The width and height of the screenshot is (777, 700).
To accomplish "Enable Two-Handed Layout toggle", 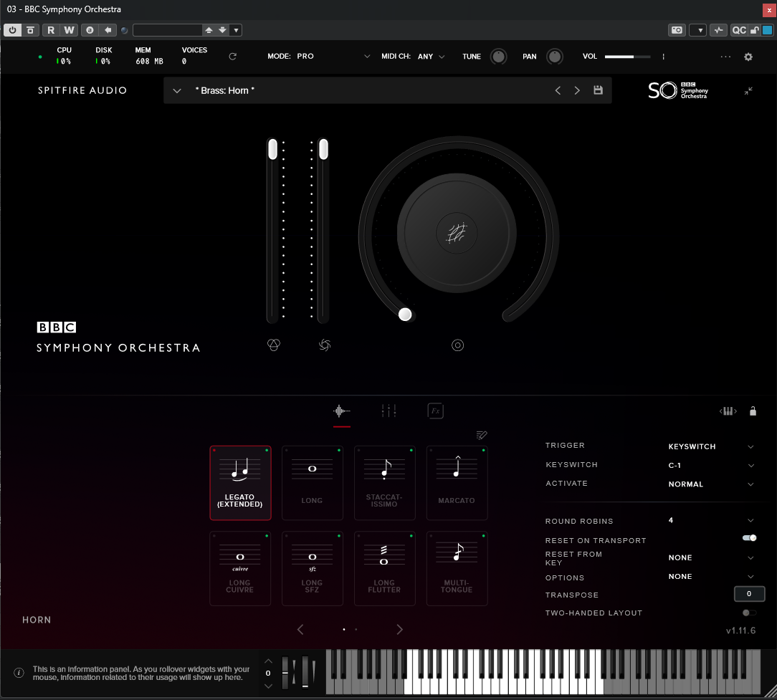I will 749,613.
